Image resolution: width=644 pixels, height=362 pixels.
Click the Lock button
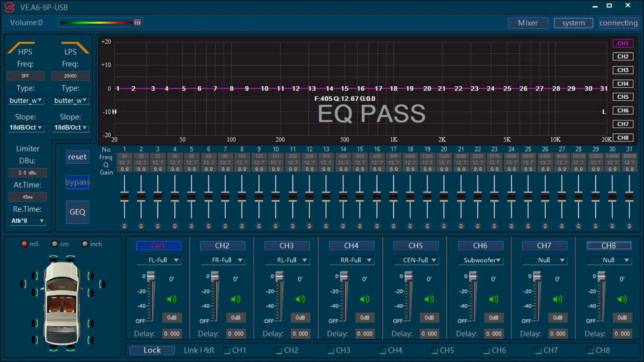[x=152, y=350]
